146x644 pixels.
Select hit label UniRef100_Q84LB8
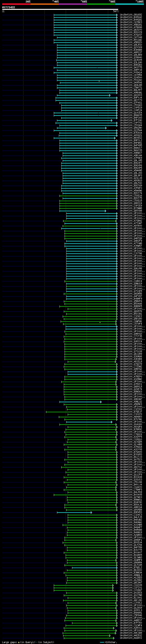click(131, 85)
